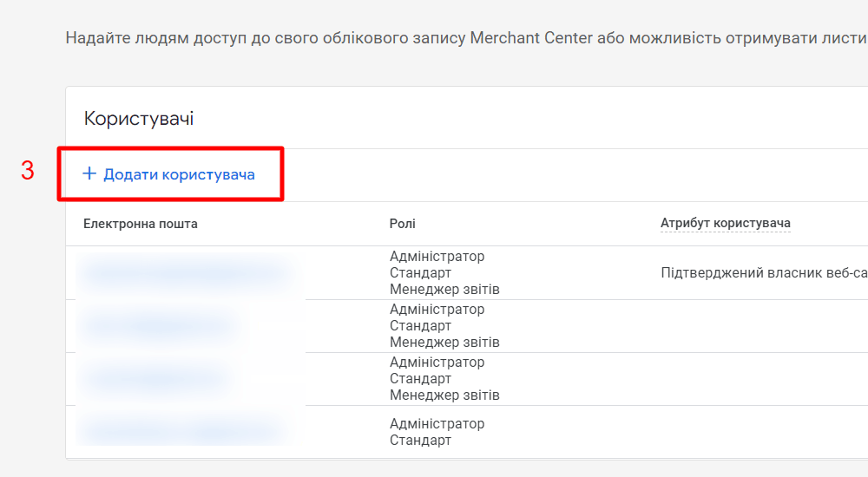Click the Підтверджений власник веб-сайту attribute
The height and width of the screenshot is (477, 868).
point(764,273)
